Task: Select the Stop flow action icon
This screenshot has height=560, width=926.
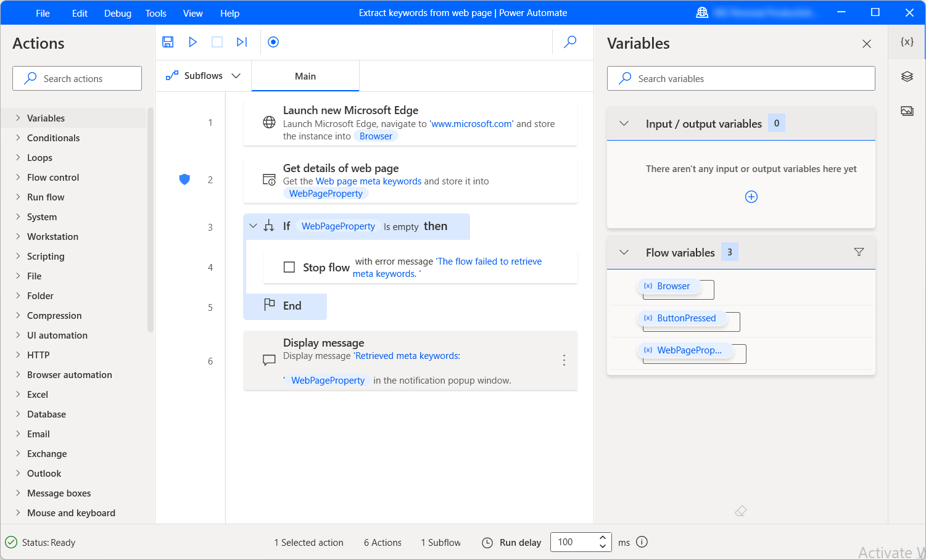Action: (289, 267)
